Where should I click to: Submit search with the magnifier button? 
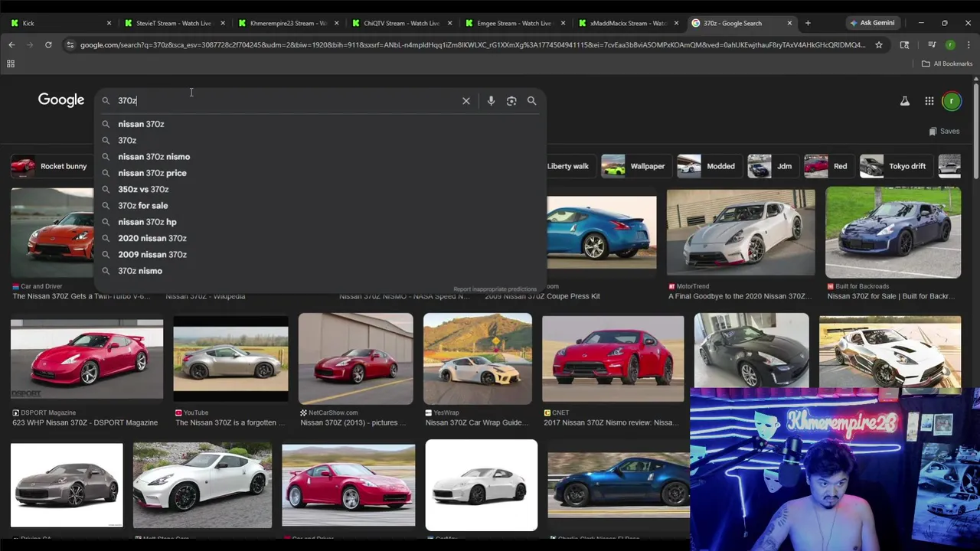[x=531, y=101]
